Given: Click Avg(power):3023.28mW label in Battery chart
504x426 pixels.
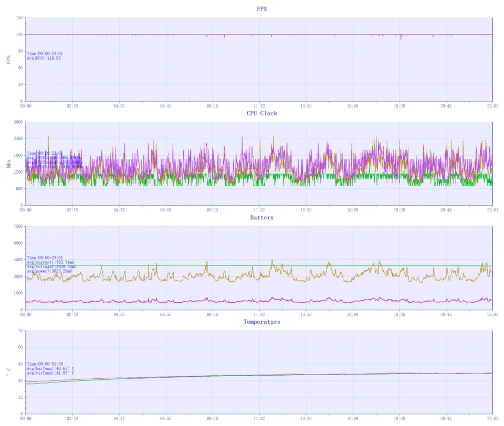Looking at the screenshot, I should tap(50, 271).
